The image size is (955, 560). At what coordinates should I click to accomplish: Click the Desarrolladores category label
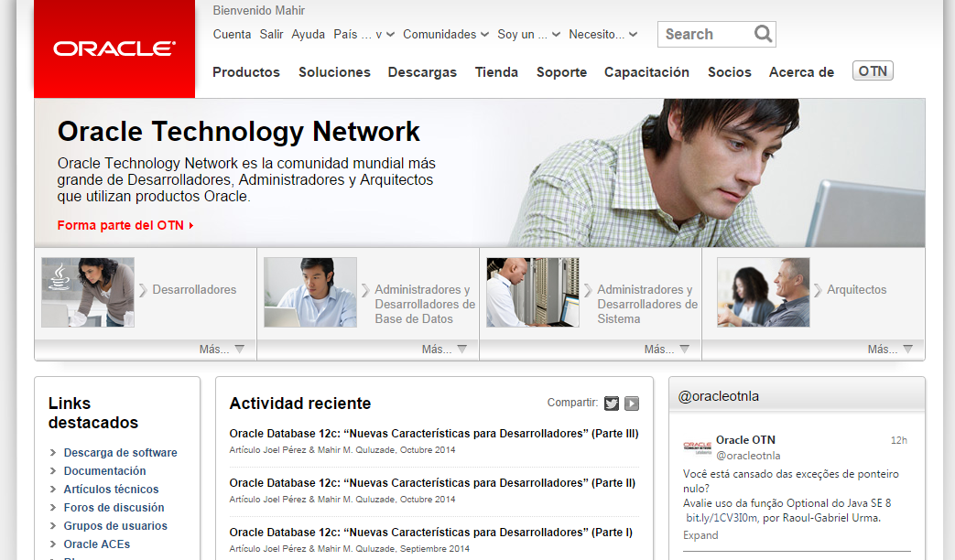pyautogui.click(x=194, y=290)
